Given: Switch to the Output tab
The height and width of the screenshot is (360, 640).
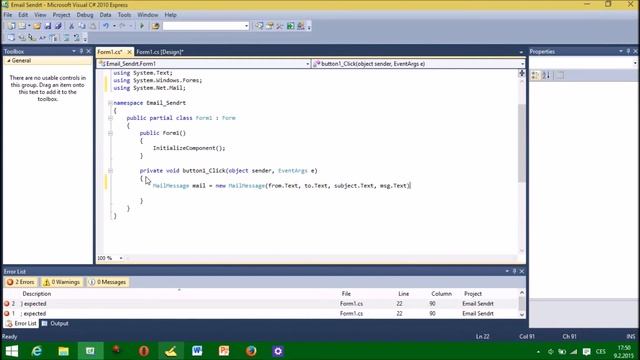Looking at the screenshot, I should click(x=55, y=323).
